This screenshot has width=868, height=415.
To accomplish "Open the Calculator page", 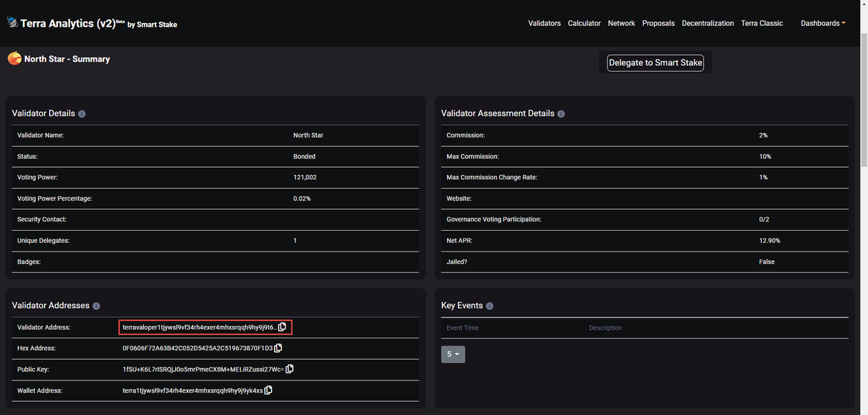I will [x=584, y=23].
